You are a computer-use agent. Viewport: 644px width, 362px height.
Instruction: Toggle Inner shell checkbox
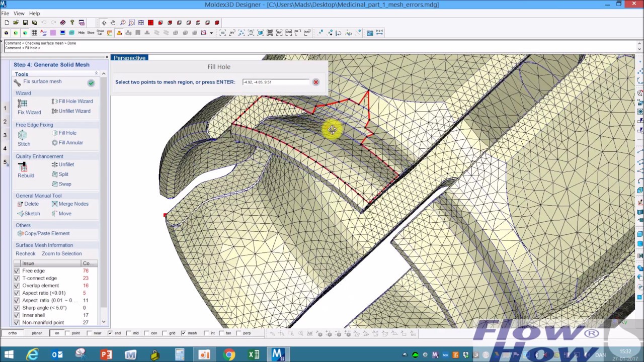pos(17,315)
